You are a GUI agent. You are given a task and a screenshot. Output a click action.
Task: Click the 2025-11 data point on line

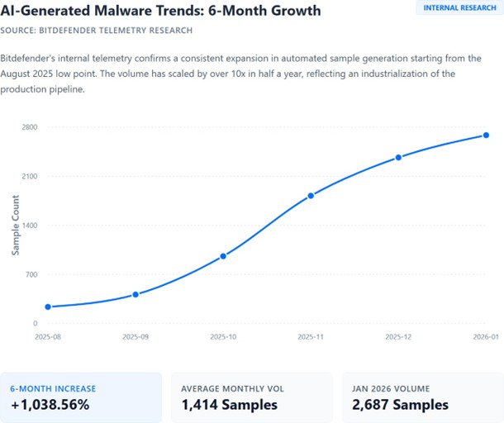click(x=311, y=196)
